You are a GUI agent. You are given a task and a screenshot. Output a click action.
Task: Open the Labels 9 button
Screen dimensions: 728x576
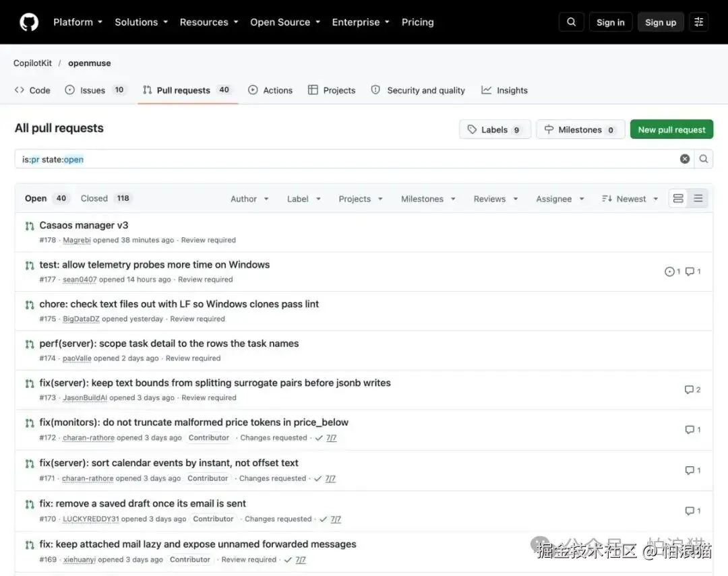(495, 129)
